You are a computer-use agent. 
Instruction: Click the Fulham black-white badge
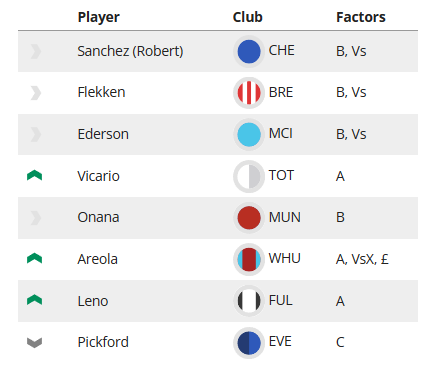click(x=249, y=301)
